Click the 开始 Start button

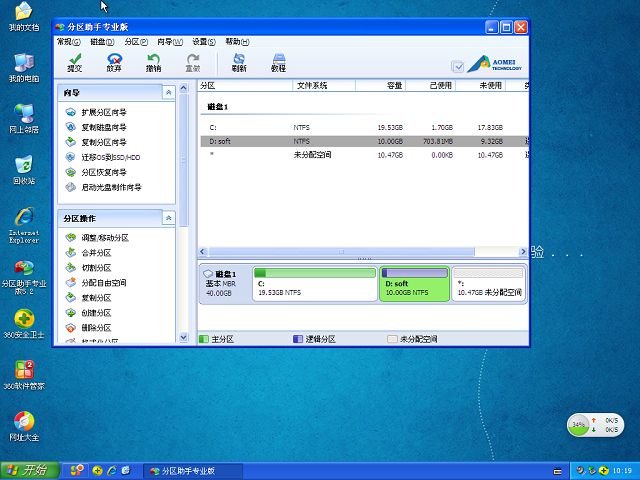(x=30, y=471)
